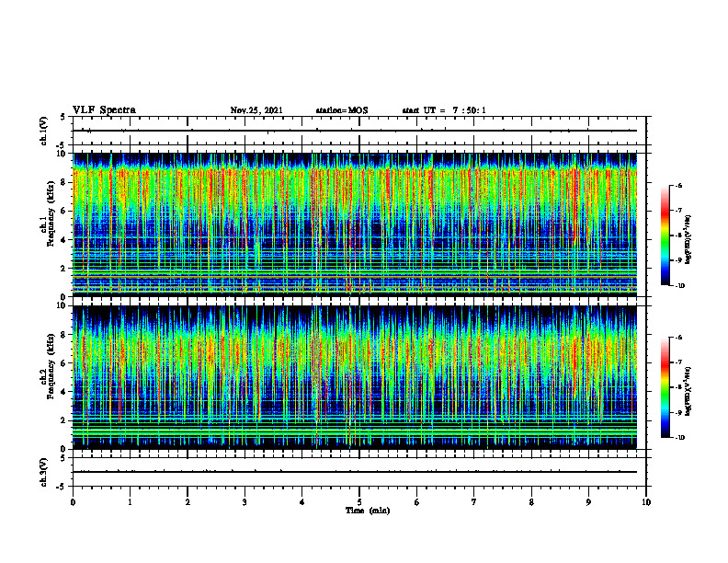728x563 pixels.
Task: Click time axis tick label "10" at right end
Action: [646, 502]
